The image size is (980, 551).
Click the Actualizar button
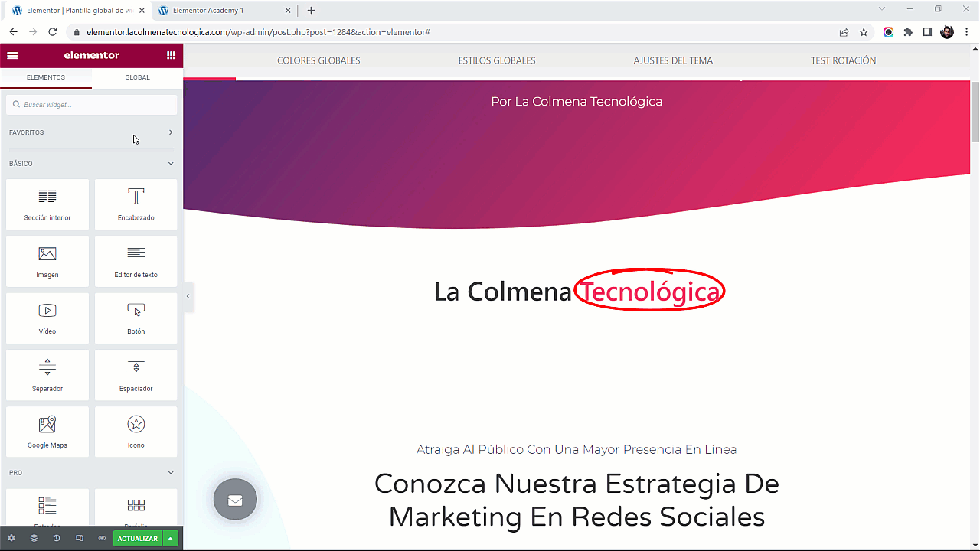coord(138,539)
